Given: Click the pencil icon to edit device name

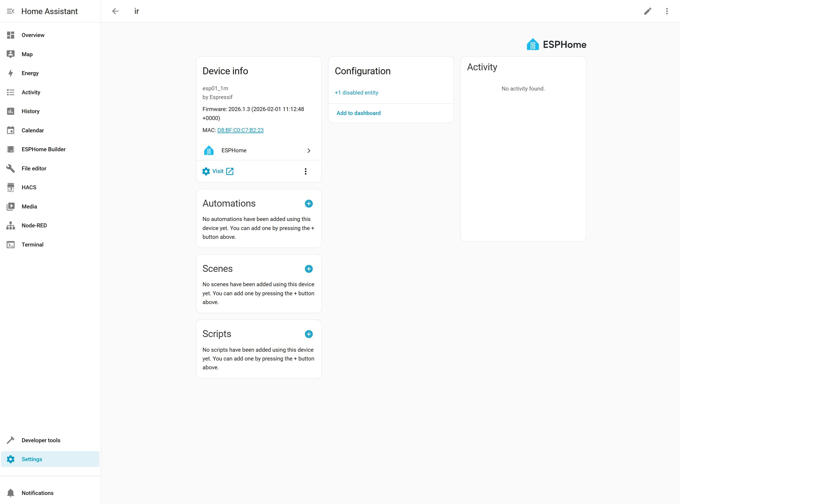Looking at the screenshot, I should pos(647,11).
